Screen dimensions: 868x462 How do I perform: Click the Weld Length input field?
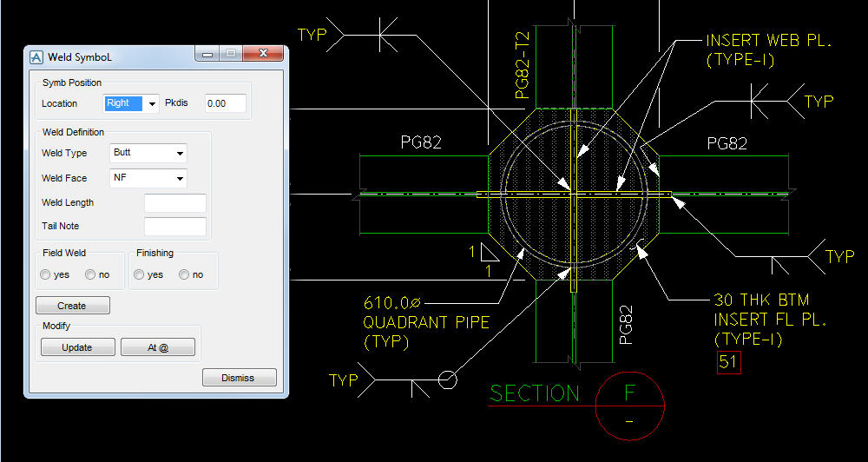[x=175, y=202]
